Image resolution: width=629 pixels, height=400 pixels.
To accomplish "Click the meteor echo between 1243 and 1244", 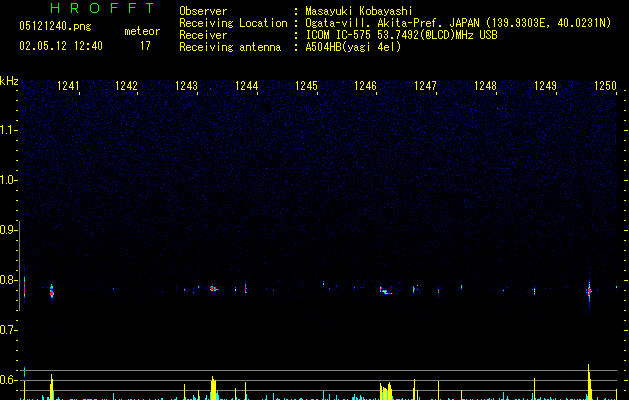I will [x=213, y=289].
